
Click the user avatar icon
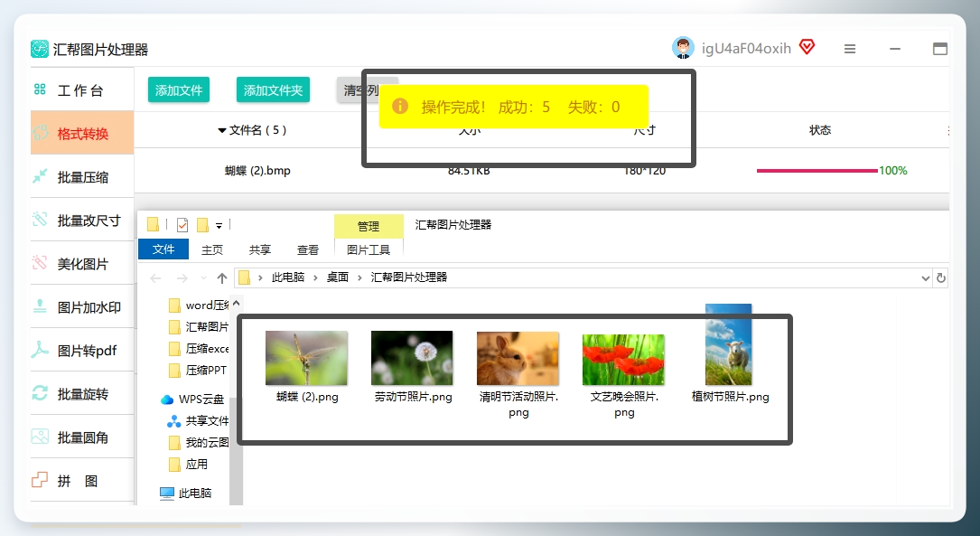(x=683, y=48)
